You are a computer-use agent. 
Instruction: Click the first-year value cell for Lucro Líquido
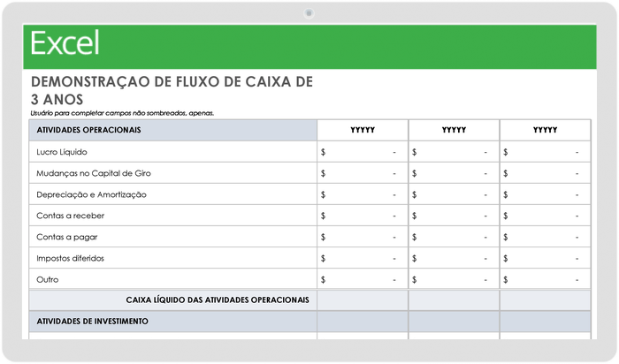pyautogui.click(x=363, y=152)
